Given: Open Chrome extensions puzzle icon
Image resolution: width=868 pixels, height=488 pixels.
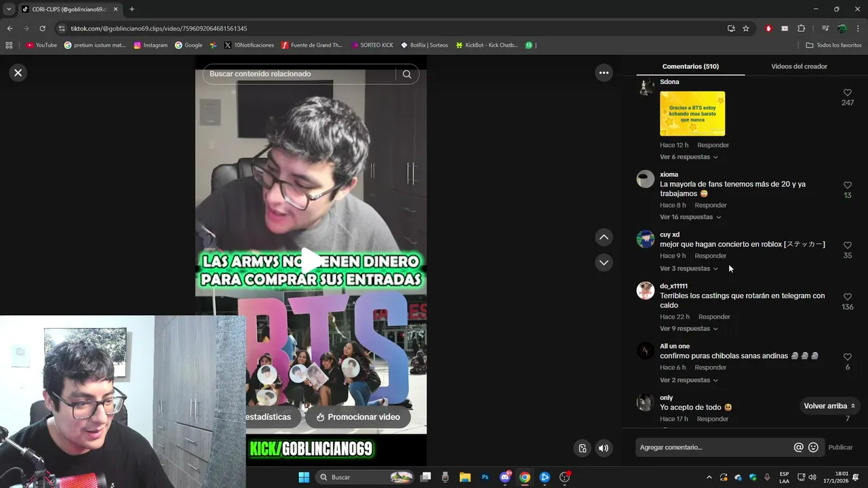Looking at the screenshot, I should point(801,28).
